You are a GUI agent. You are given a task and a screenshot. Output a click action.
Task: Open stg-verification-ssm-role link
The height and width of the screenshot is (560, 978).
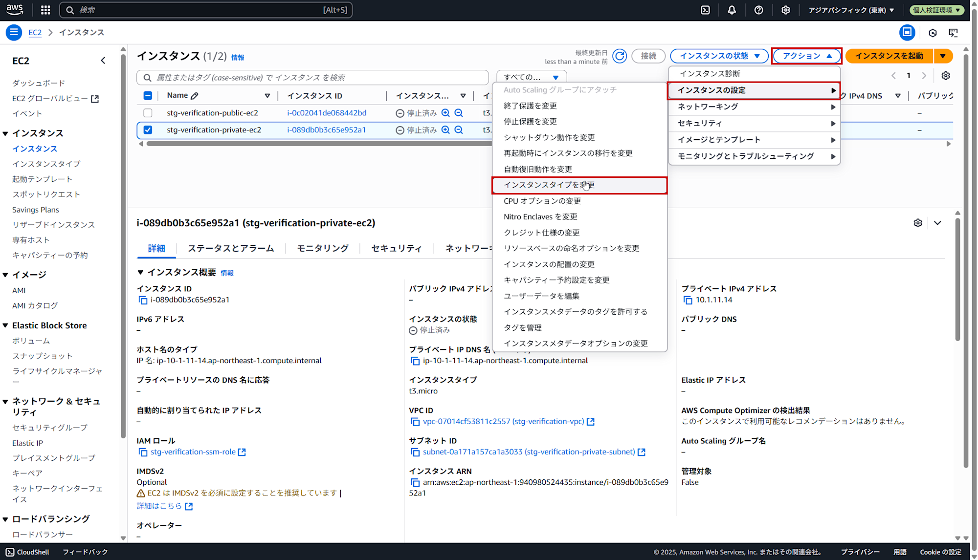pos(193,452)
